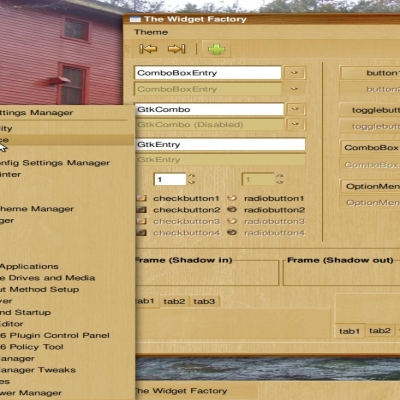
Task: Click the green plus add icon
Action: click(x=216, y=49)
